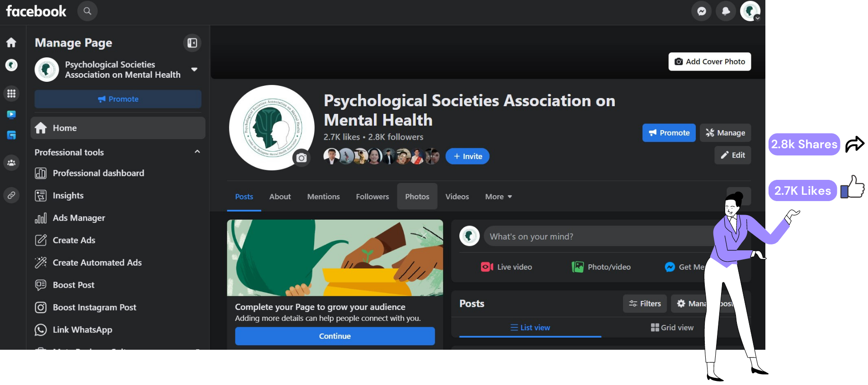Go to Home via left rail house icon

point(11,42)
